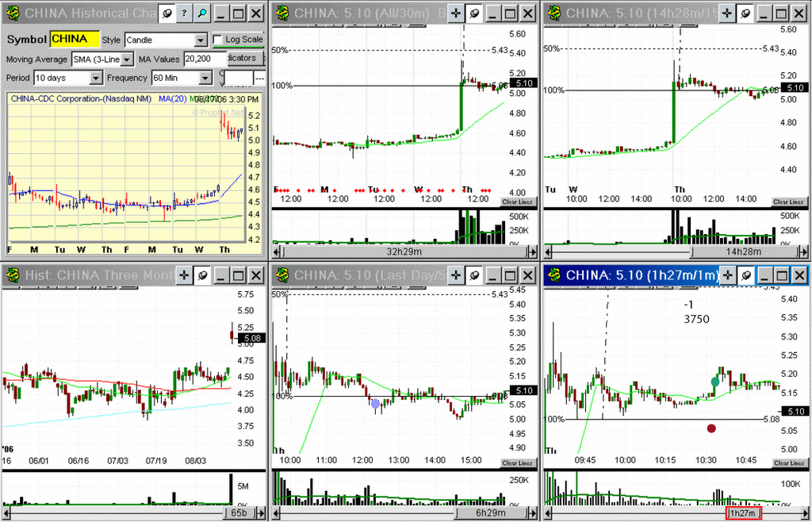
Task: Click the crosshair icon in the Last Day chart window
Action: click(456, 275)
